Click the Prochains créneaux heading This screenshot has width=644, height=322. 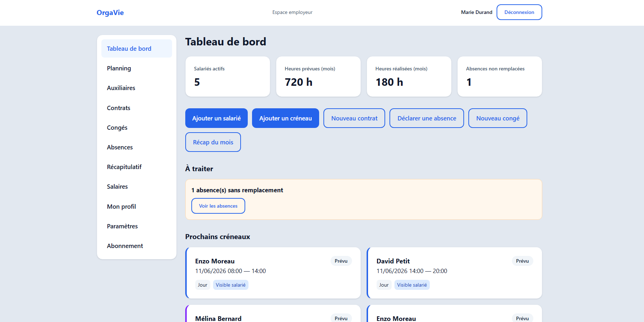pos(217,237)
